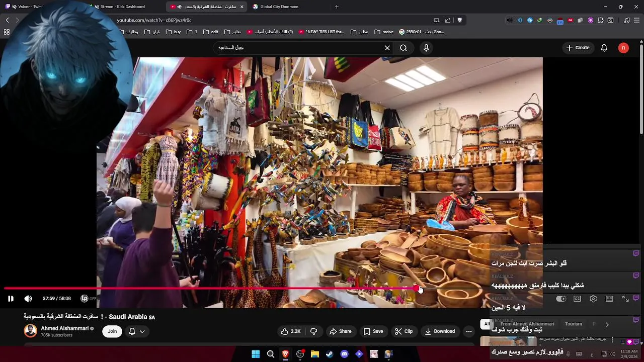Viewport: 644px width, 362px height.
Task: Open Windows taskbar search
Action: click(270, 354)
